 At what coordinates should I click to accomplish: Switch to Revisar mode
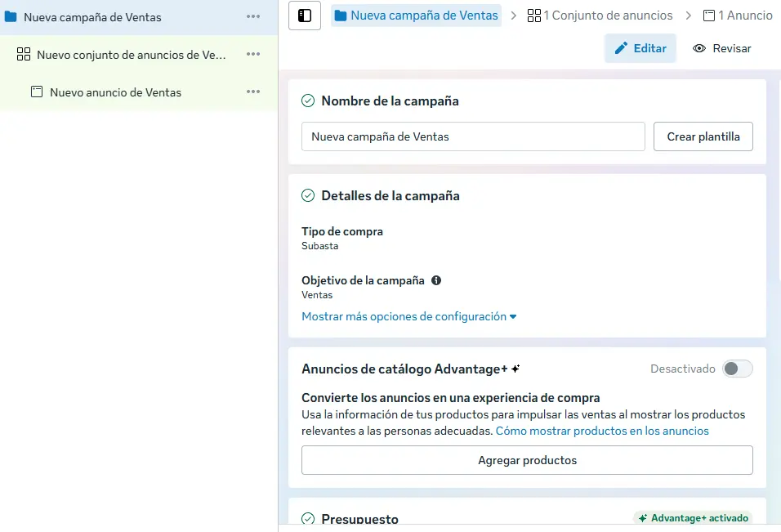click(x=722, y=48)
